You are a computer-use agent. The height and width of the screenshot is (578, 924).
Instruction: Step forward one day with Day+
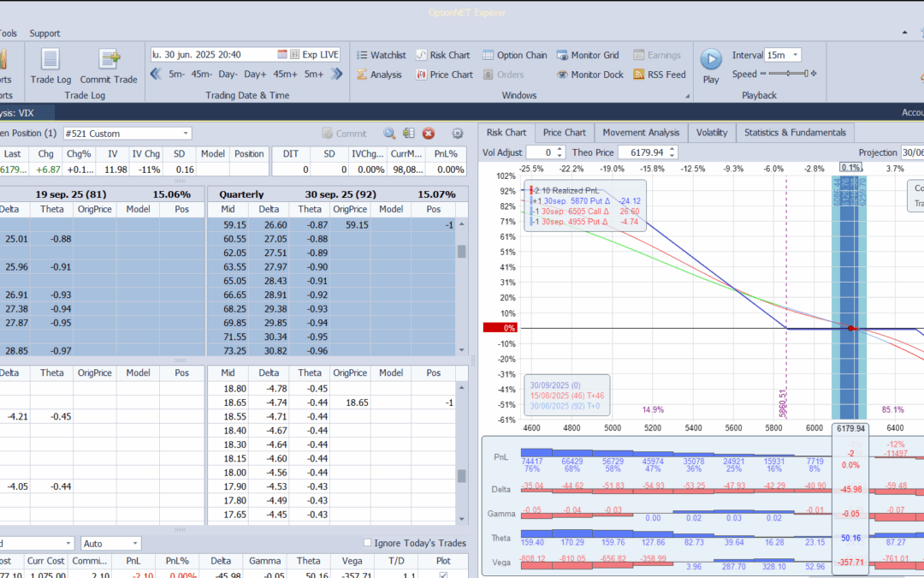(x=254, y=74)
